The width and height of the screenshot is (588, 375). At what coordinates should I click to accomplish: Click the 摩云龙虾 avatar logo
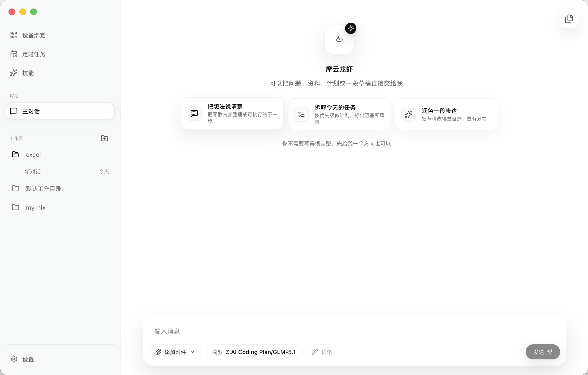coord(339,39)
